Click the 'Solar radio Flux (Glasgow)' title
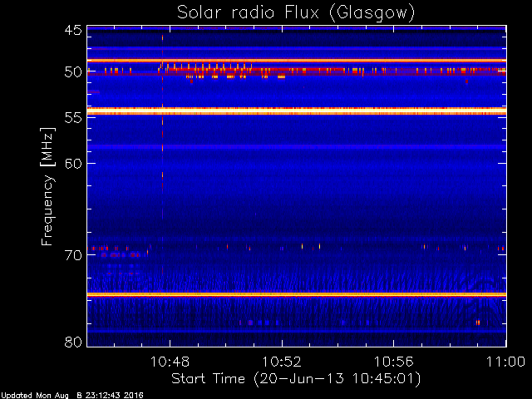This screenshot has width=532, height=399. 296,13
